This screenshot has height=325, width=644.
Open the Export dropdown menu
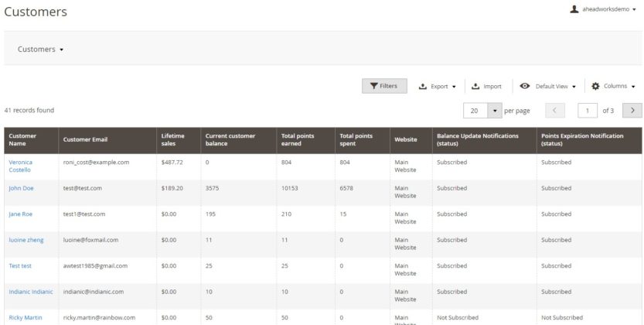pyautogui.click(x=437, y=87)
